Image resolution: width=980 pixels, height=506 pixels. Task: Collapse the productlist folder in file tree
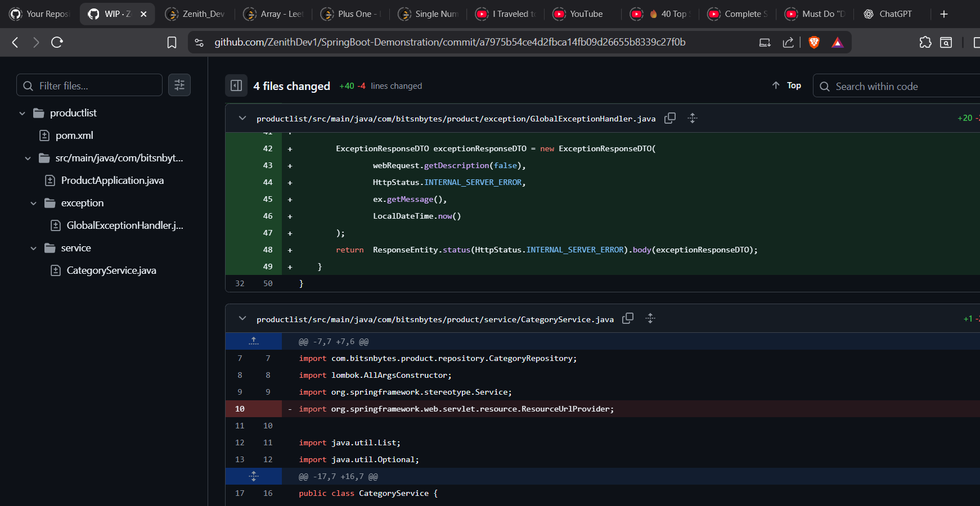[x=22, y=112]
